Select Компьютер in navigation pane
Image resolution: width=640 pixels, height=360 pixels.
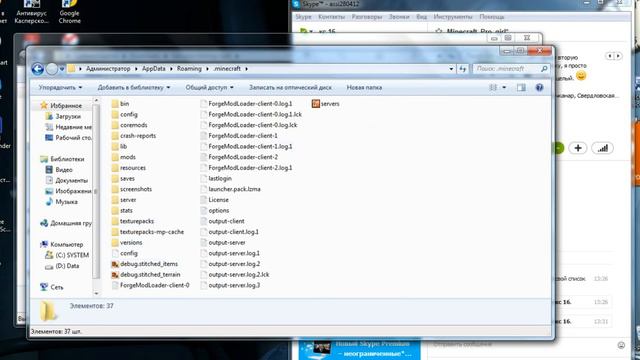(62, 244)
